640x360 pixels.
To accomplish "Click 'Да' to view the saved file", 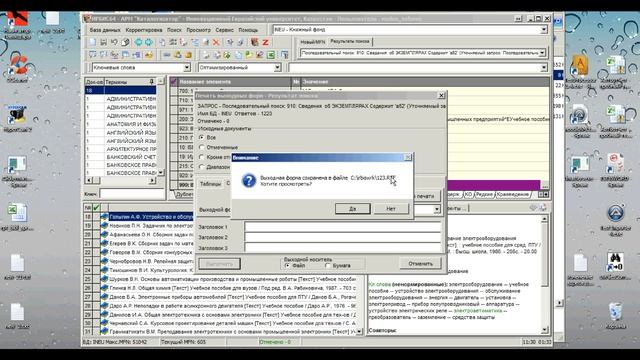I will coord(353,209).
